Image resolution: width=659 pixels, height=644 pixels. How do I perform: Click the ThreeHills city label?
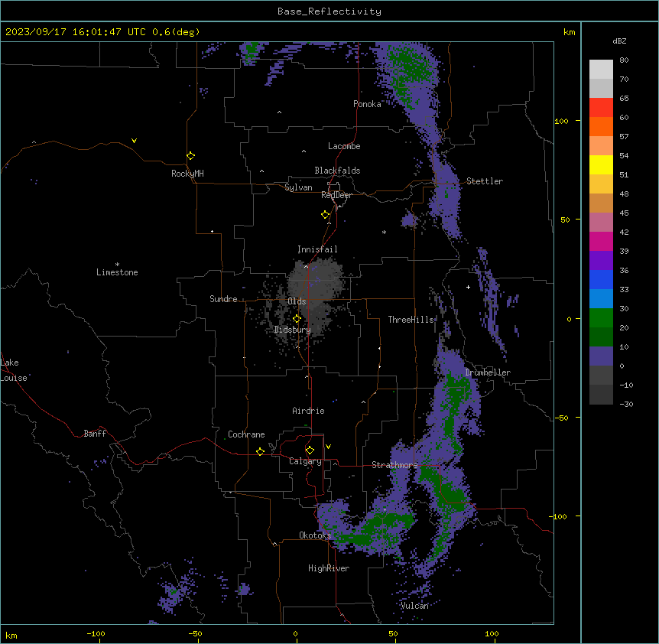tap(411, 320)
